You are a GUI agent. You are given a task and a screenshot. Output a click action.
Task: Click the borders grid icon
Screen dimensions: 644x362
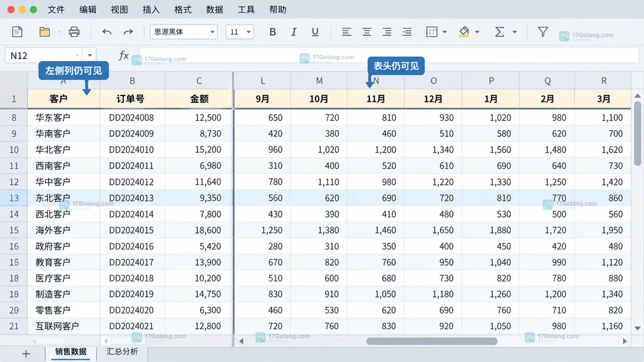point(431,31)
